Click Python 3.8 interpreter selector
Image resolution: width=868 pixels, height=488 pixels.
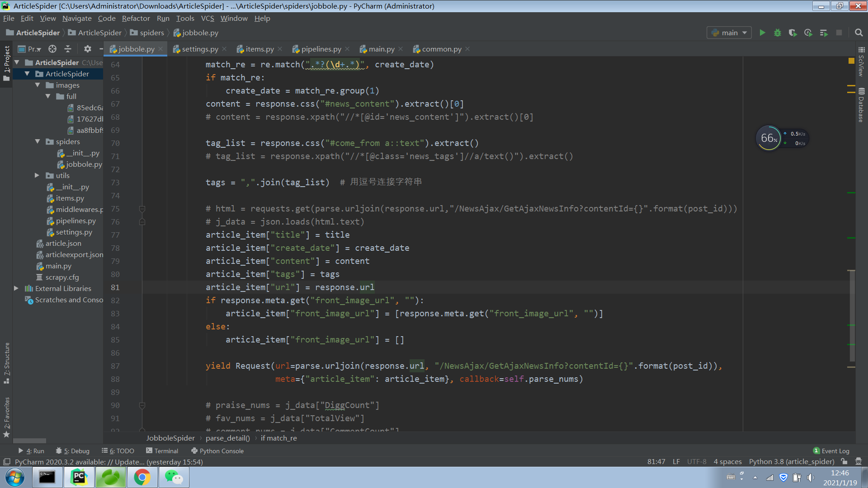point(791,461)
